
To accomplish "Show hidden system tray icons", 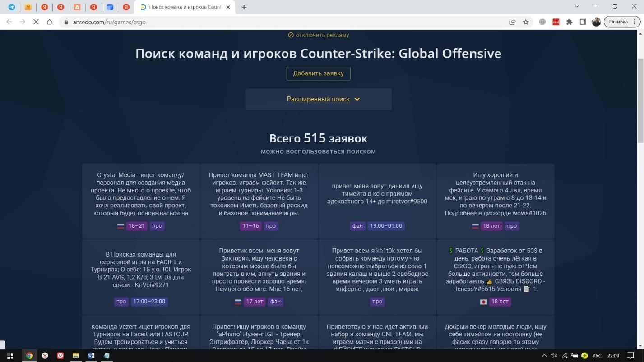I will point(544,356).
